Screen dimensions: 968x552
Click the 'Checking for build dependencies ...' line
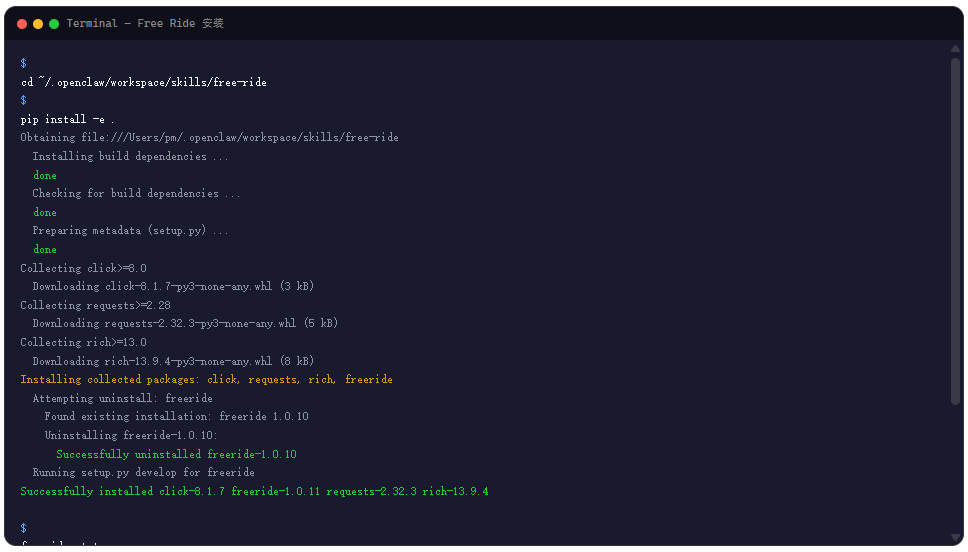tap(136, 193)
